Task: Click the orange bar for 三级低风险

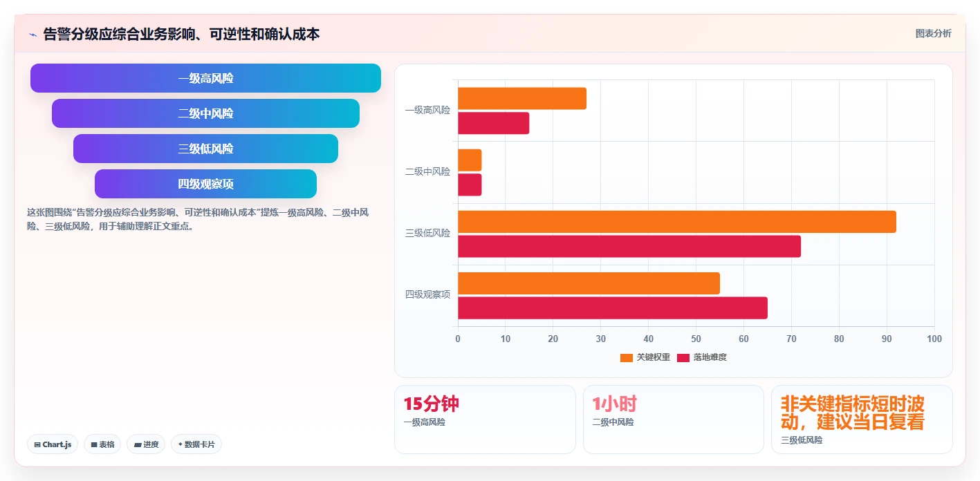Action: click(x=677, y=222)
